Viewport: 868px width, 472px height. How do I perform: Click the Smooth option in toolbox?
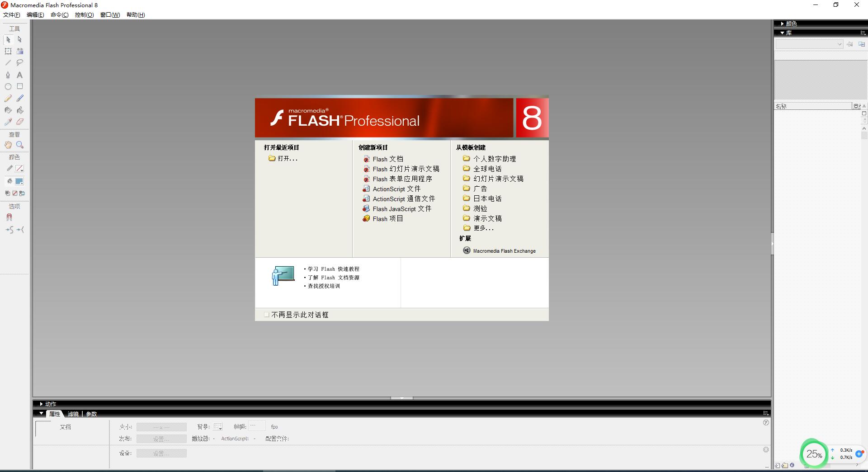(x=9, y=230)
